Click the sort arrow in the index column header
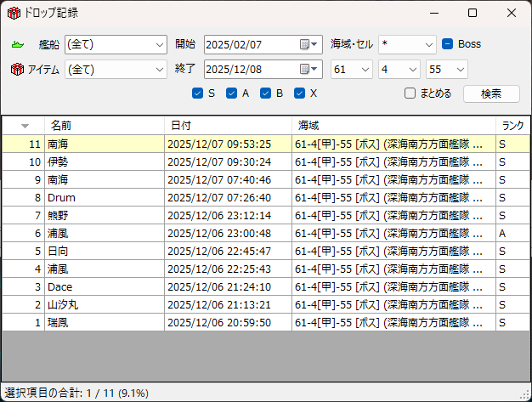Image resolution: width=532 pixels, height=402 pixels. point(25,126)
